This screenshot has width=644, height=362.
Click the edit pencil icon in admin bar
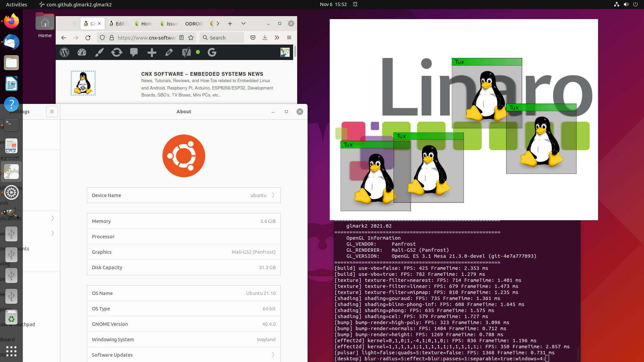[169, 52]
